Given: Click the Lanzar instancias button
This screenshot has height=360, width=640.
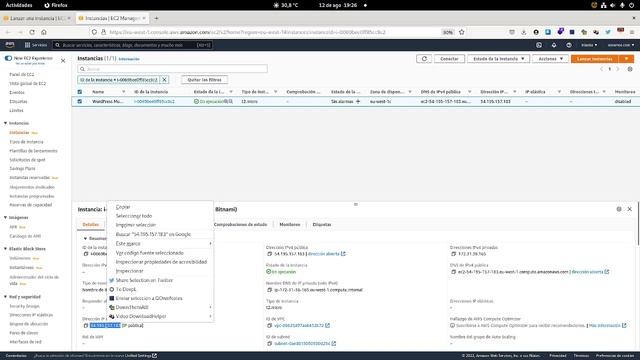Looking at the screenshot, I should 595,59.
